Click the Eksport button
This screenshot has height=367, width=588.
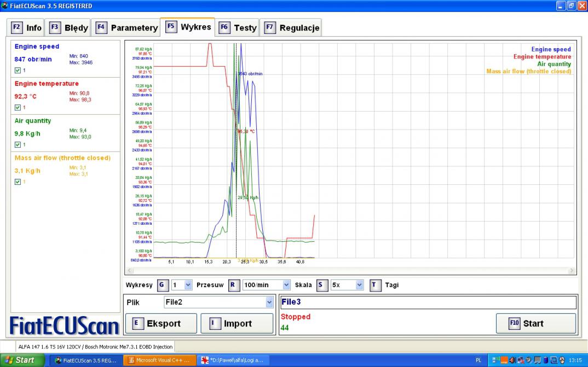click(x=161, y=323)
